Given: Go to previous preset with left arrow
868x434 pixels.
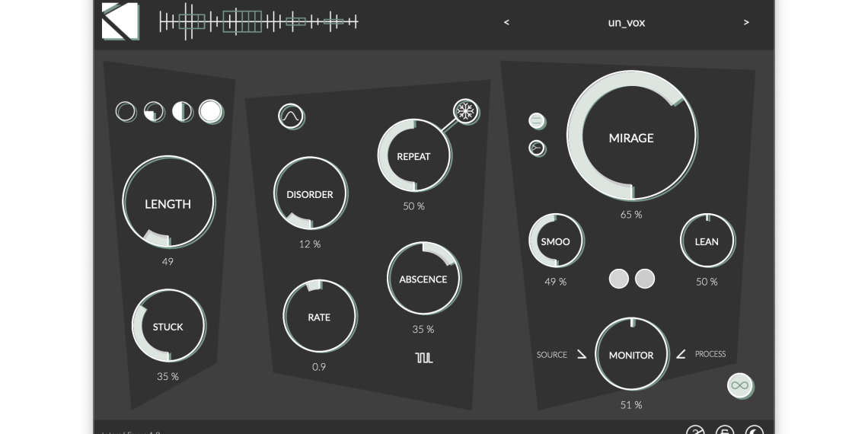Looking at the screenshot, I should coord(506,23).
